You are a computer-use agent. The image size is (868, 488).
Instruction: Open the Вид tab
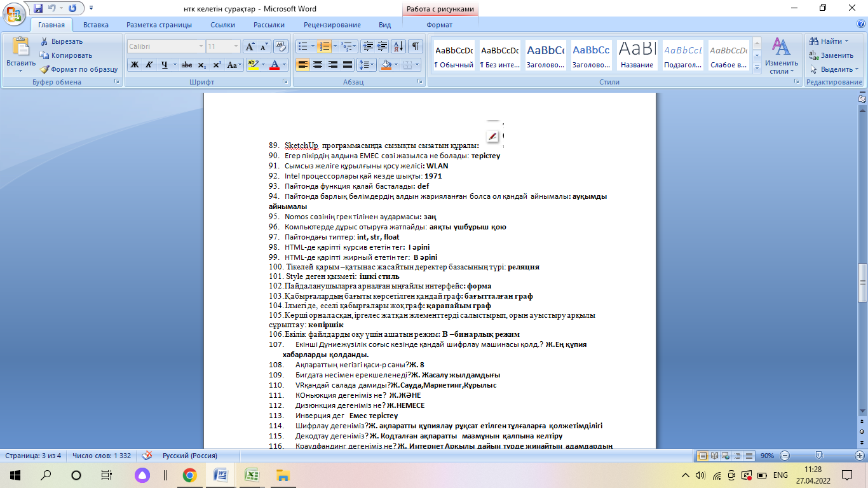384,25
